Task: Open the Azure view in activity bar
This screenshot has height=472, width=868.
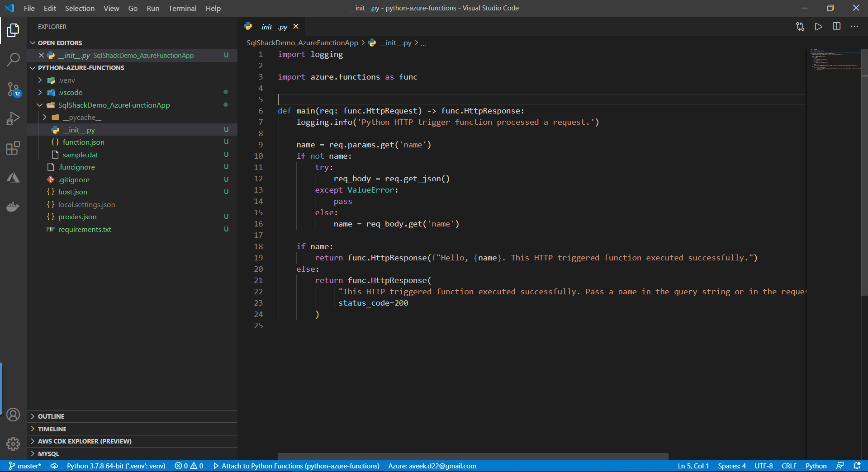Action: pos(13,178)
